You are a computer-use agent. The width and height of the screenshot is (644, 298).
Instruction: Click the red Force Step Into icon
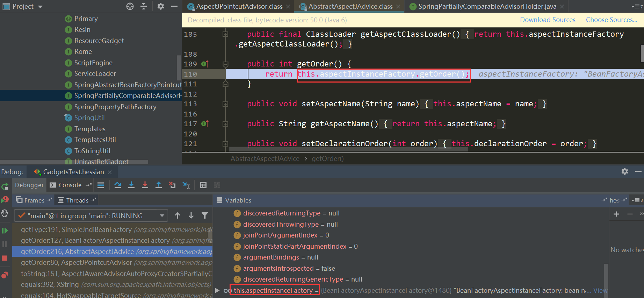click(145, 185)
